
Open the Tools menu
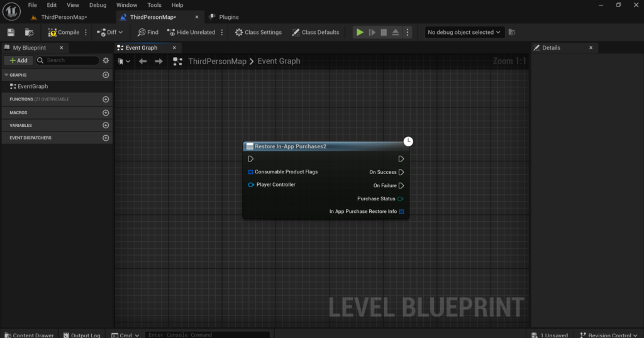155,5
